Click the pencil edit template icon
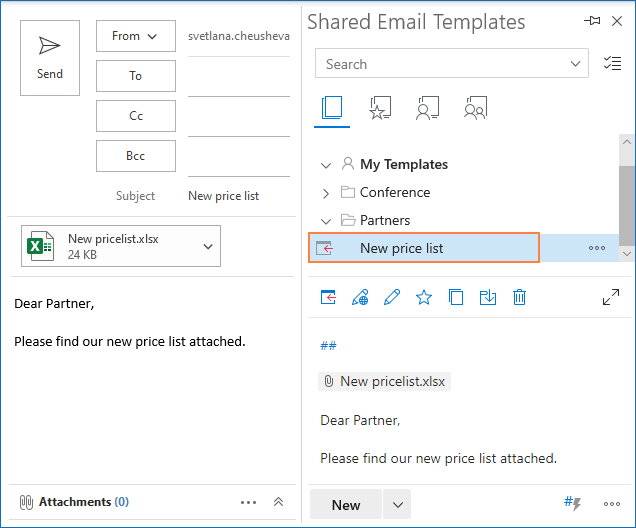Screen dimensions: 636x528 tap(392, 297)
